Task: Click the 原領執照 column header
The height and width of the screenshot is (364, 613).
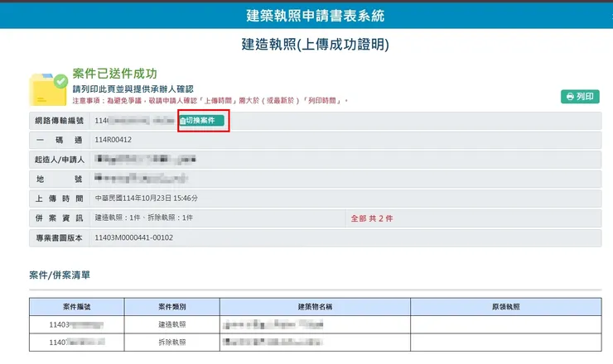Action: pos(506,307)
